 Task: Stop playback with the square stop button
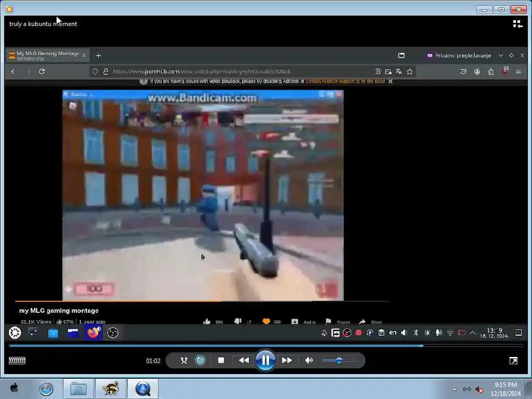coord(221,361)
